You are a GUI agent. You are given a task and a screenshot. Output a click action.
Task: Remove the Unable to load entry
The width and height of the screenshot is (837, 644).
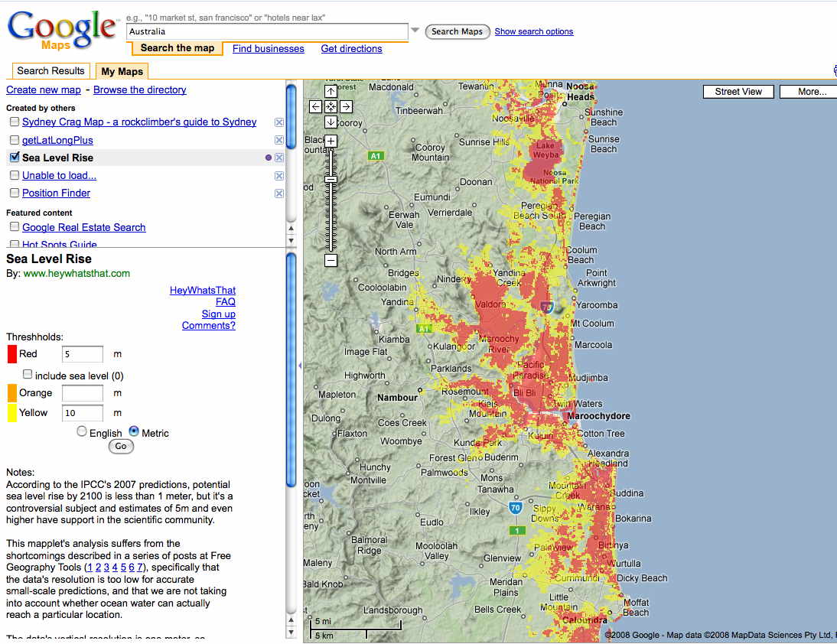click(278, 176)
